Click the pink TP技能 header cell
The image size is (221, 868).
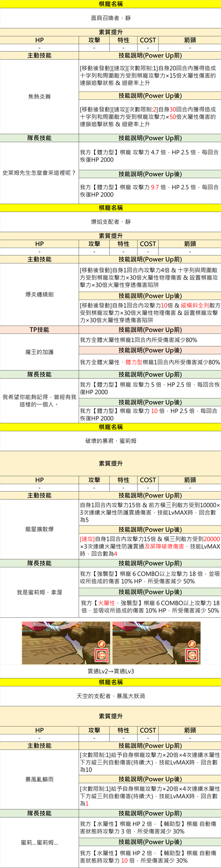click(39, 330)
